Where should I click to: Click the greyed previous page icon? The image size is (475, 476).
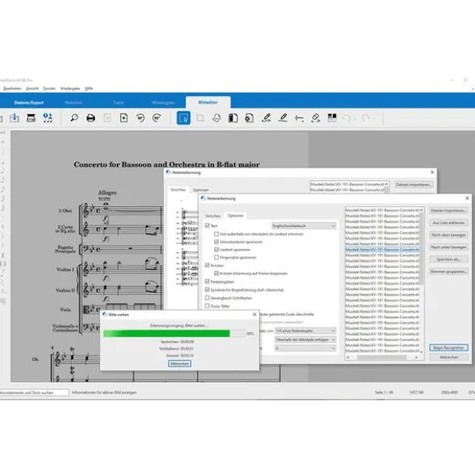107,118
